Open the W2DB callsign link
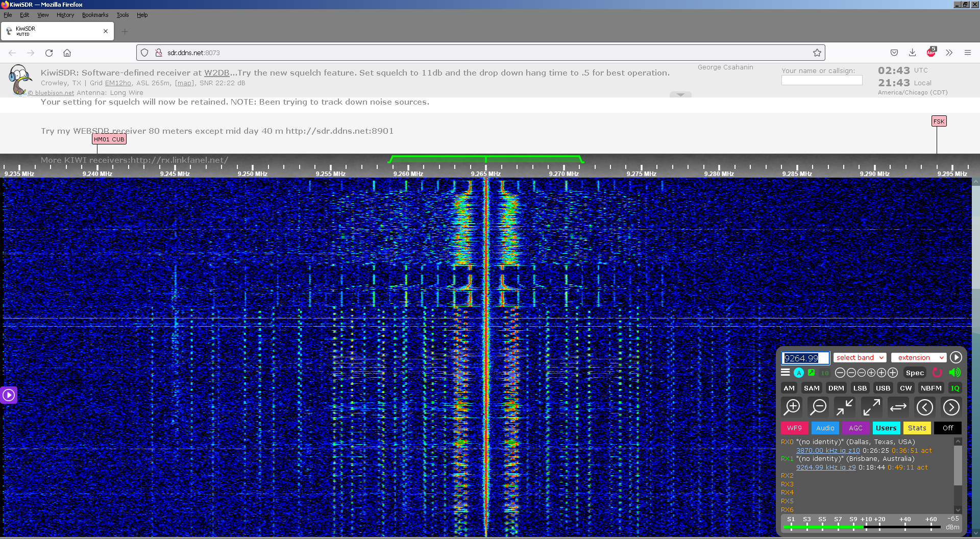This screenshot has height=539, width=980. pos(216,73)
